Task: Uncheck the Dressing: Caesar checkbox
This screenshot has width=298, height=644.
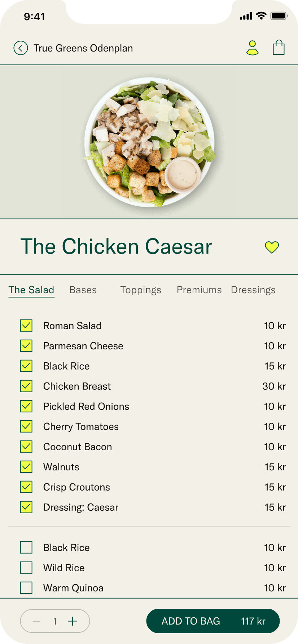Action: [26, 507]
